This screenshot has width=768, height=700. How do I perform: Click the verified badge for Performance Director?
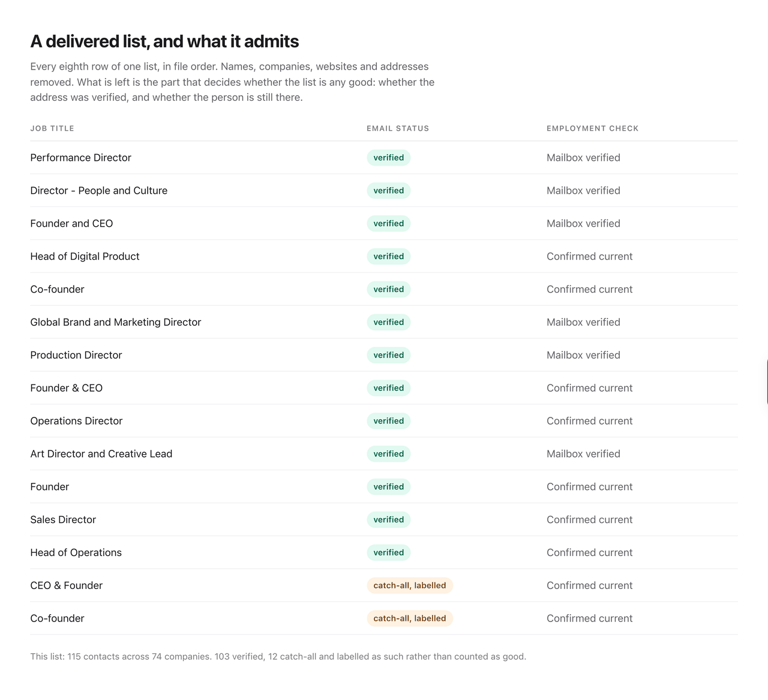(389, 158)
